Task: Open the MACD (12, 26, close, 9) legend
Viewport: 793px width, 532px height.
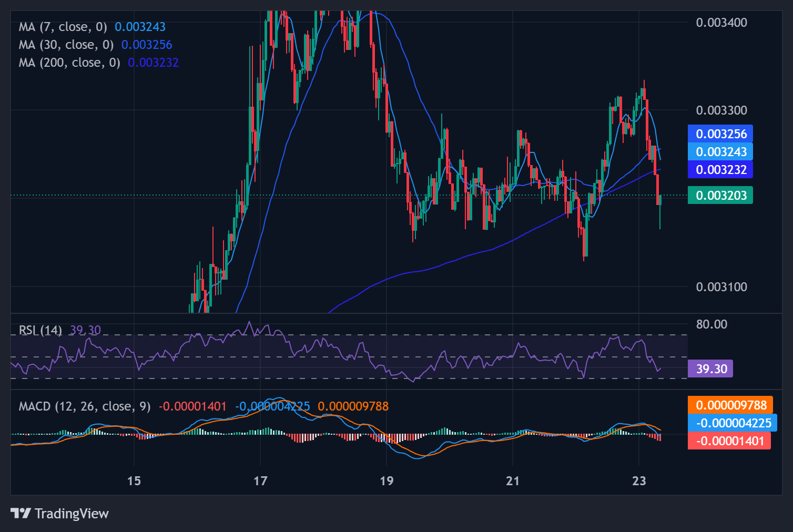Action: (x=84, y=406)
